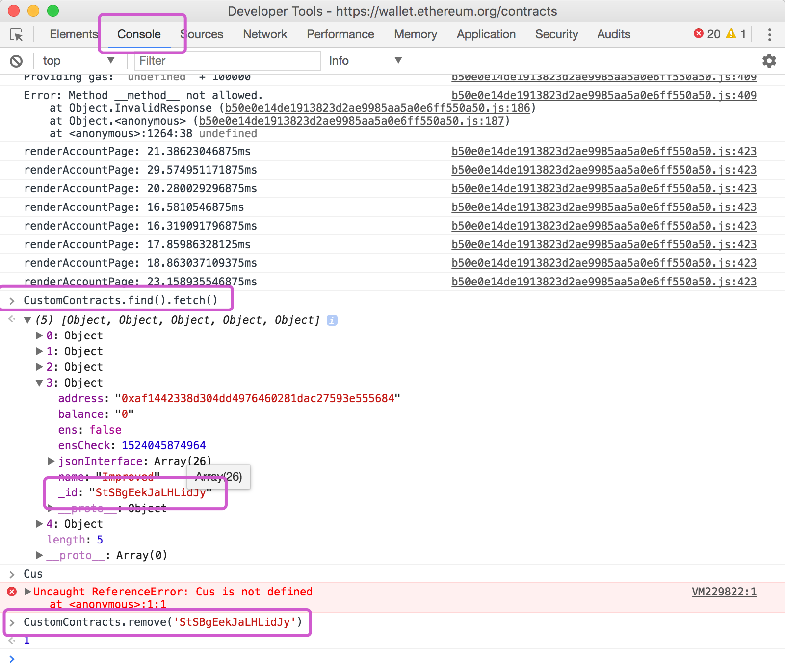Click the red error count icon
Image resolution: width=785 pixels, height=672 pixels.
click(698, 33)
